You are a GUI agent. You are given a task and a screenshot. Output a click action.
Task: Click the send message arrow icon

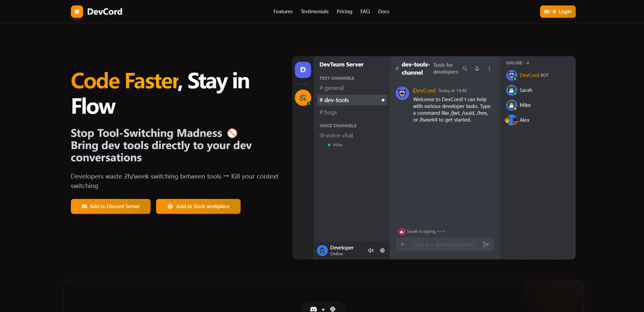point(486,244)
